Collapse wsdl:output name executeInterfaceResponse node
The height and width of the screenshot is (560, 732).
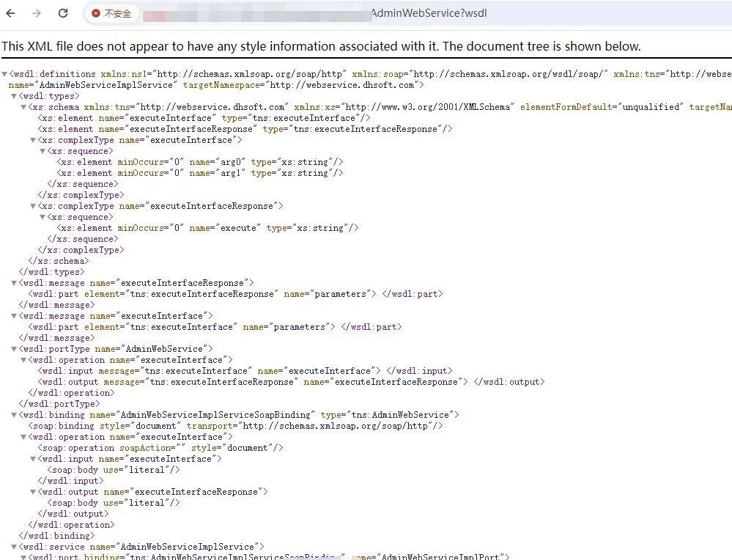(33, 492)
